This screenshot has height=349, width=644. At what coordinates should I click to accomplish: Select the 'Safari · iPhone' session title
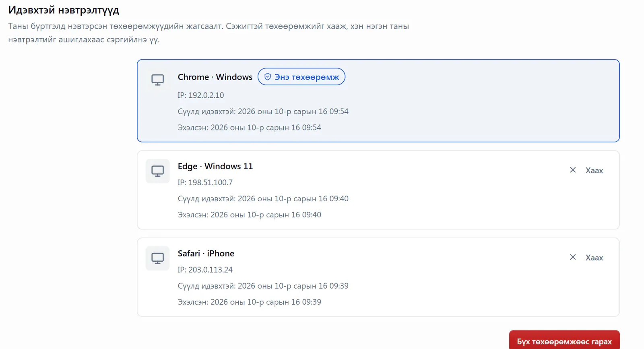point(206,254)
